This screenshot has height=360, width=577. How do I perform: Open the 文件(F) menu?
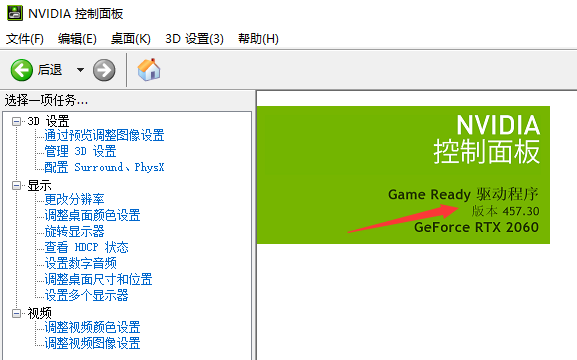[x=25, y=39]
